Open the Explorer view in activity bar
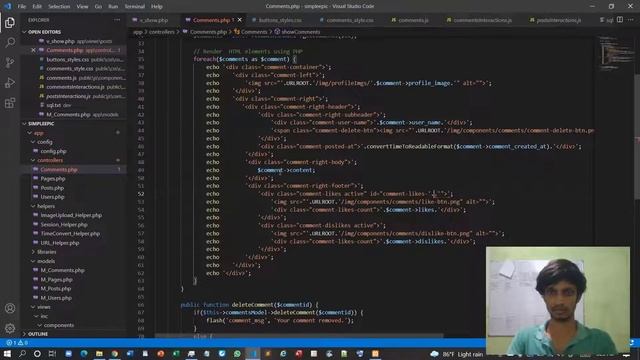The height and width of the screenshot is (360, 640). pos(10,22)
